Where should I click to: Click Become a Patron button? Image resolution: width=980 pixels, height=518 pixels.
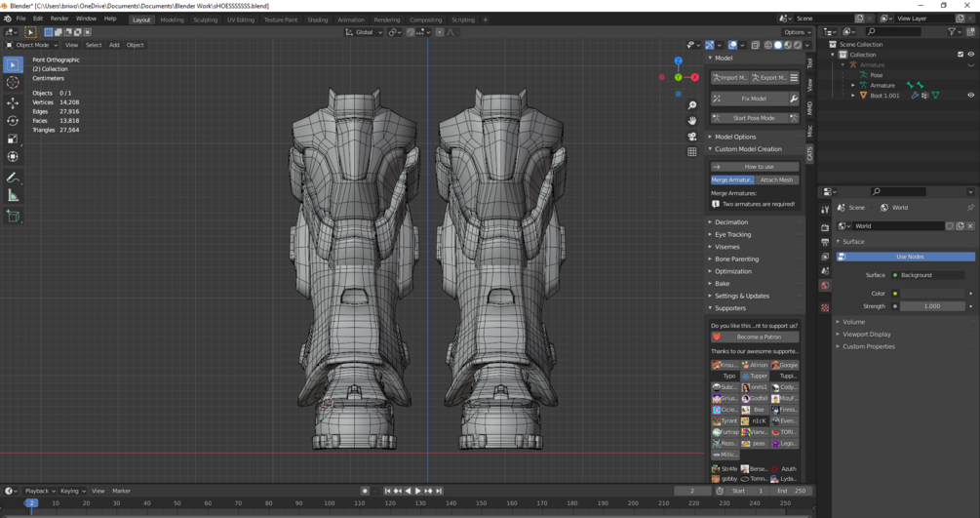pyautogui.click(x=759, y=337)
